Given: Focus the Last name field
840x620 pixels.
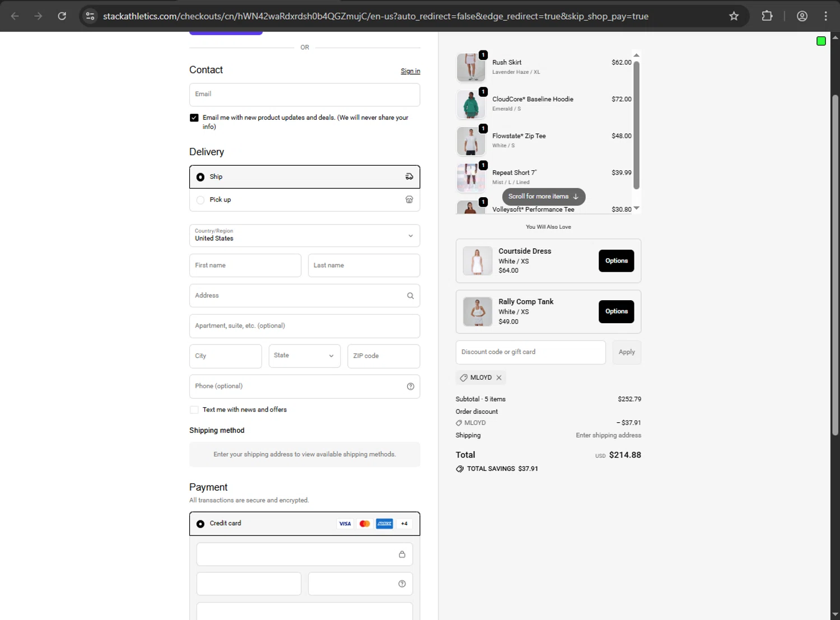Looking at the screenshot, I should point(364,265).
